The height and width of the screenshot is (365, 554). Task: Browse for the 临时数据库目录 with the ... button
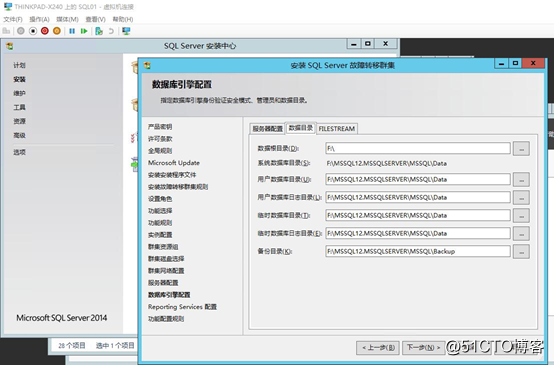(521, 216)
